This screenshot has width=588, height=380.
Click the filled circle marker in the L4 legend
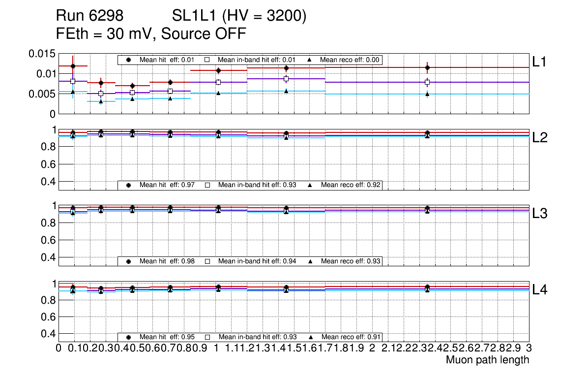coord(129,337)
